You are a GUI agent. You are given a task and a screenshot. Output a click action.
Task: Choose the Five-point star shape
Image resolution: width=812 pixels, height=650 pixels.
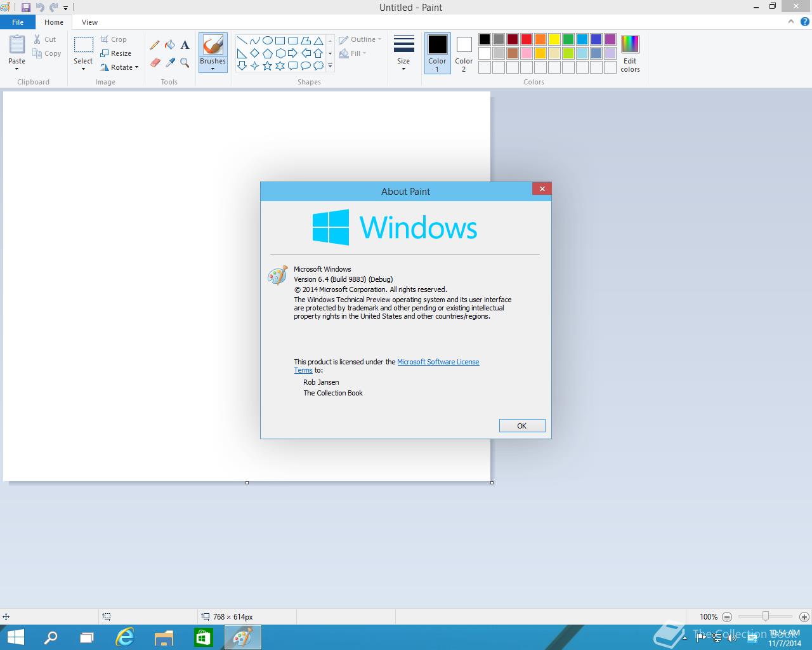coord(267,65)
